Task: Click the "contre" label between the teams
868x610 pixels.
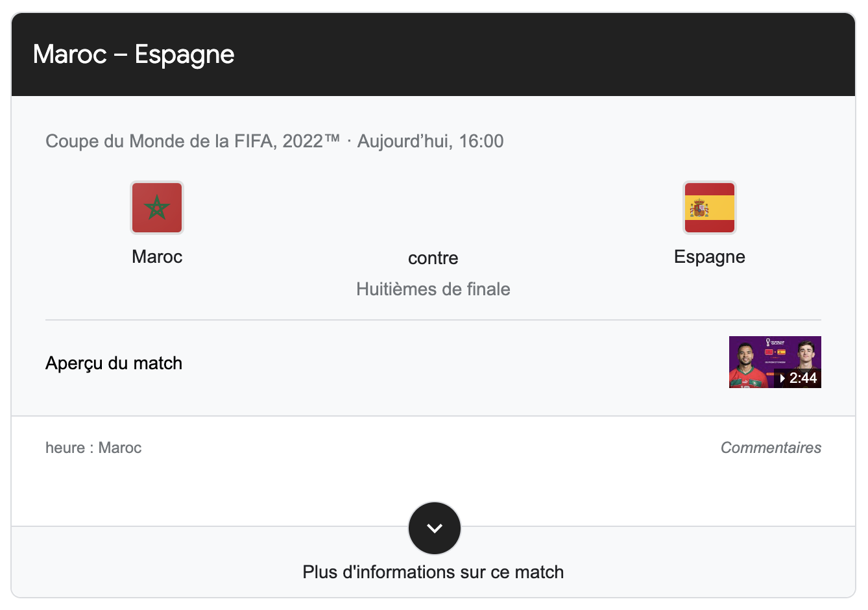Action: tap(433, 258)
